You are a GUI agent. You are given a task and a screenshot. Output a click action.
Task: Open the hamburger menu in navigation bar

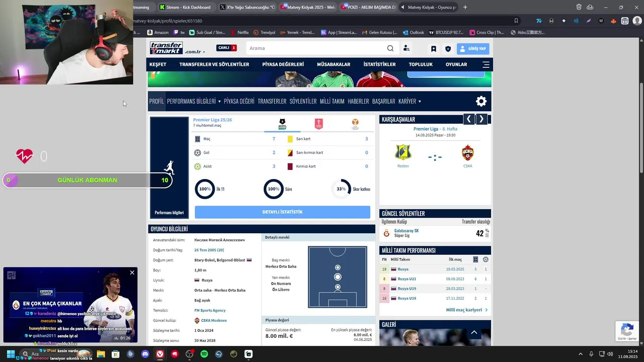pos(486,64)
